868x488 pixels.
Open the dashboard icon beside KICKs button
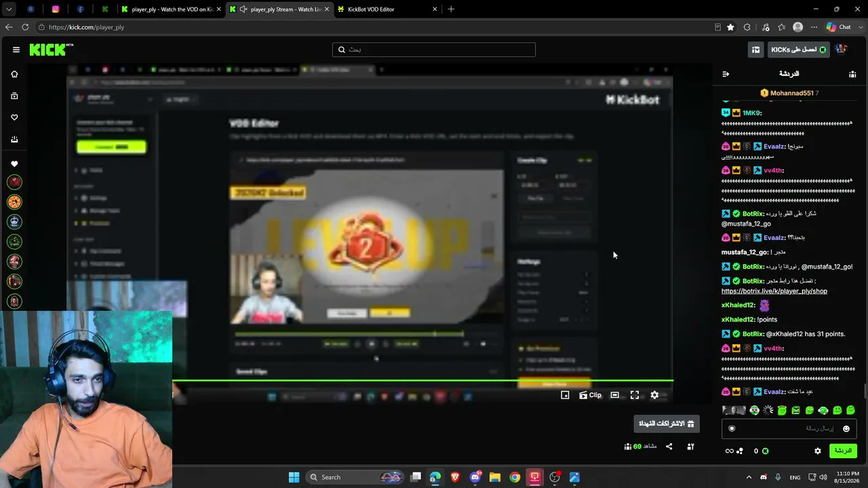tap(755, 49)
